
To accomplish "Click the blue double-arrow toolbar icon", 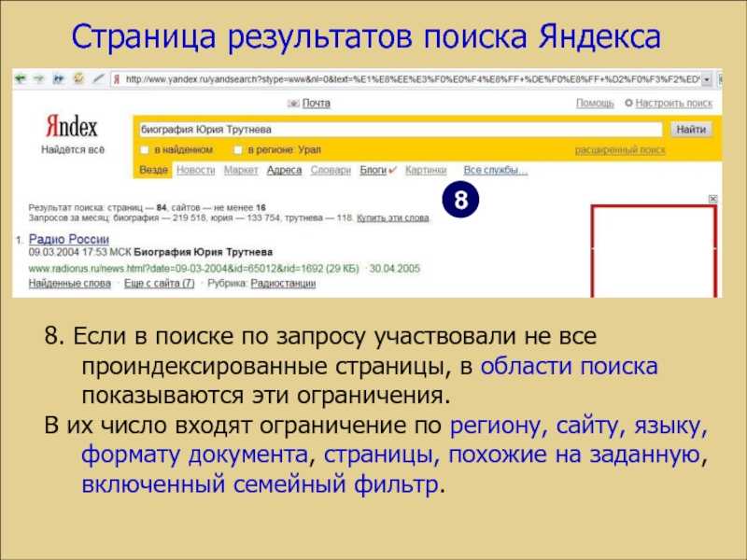I will [58, 79].
